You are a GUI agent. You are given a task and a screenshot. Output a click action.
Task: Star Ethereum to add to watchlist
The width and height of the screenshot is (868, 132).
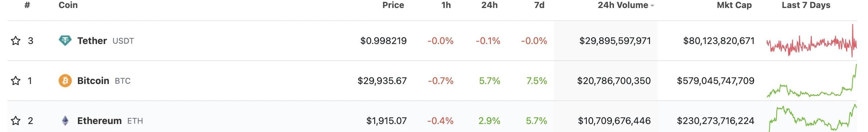15,121
